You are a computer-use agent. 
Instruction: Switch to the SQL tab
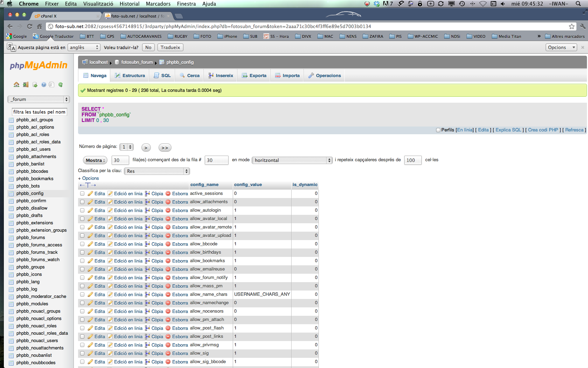pos(162,76)
